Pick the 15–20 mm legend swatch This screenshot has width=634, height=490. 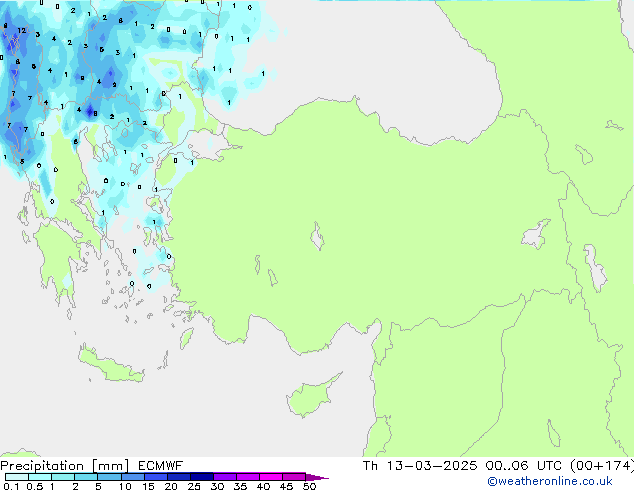(x=156, y=477)
